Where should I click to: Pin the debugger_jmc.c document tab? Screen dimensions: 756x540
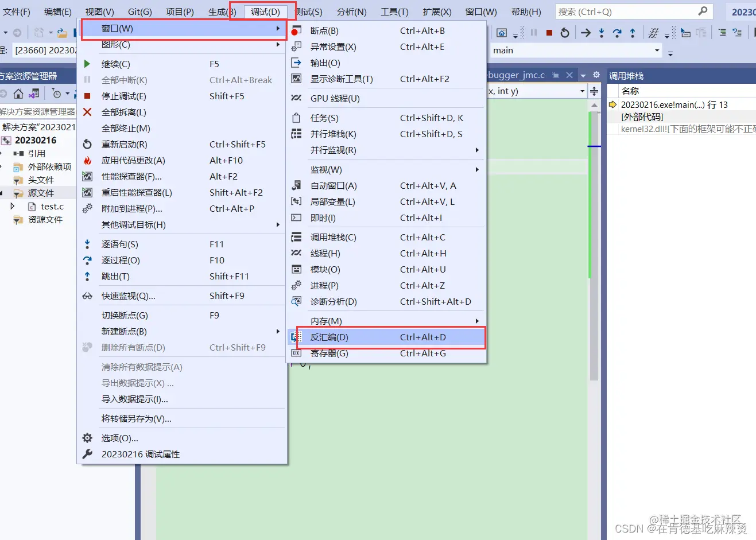(x=556, y=75)
